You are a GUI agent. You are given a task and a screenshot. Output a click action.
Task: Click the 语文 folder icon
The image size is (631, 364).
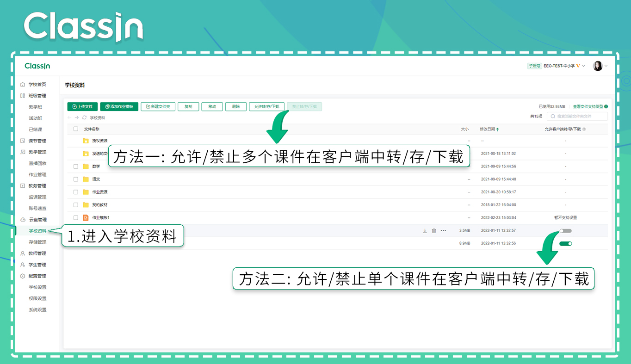tap(86, 179)
